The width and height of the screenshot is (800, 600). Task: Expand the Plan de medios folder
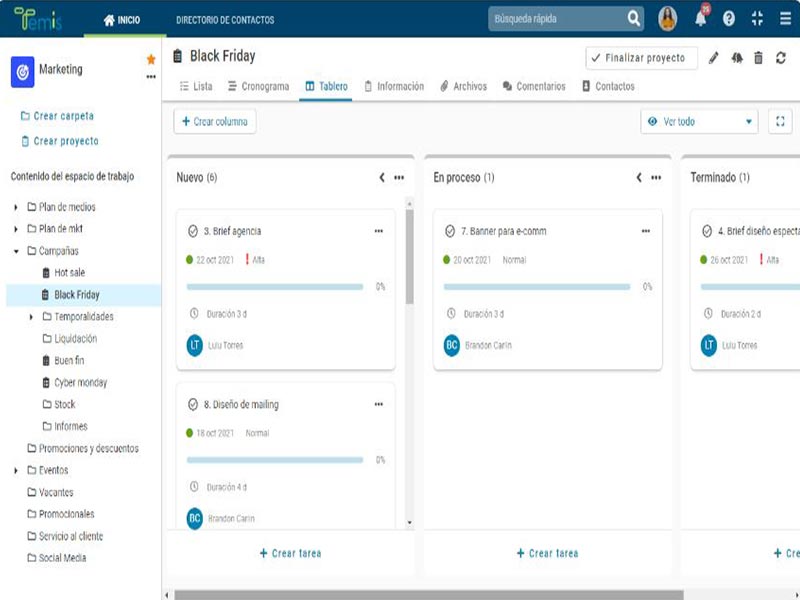pos(16,207)
